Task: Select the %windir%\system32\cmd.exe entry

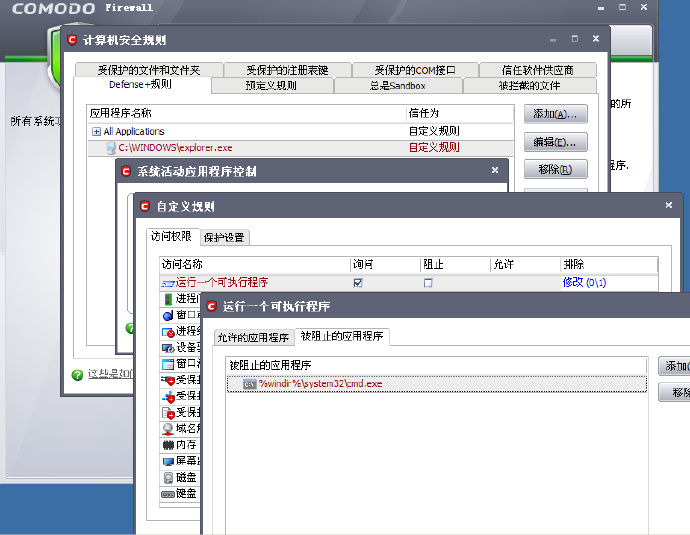Action: (x=437, y=384)
